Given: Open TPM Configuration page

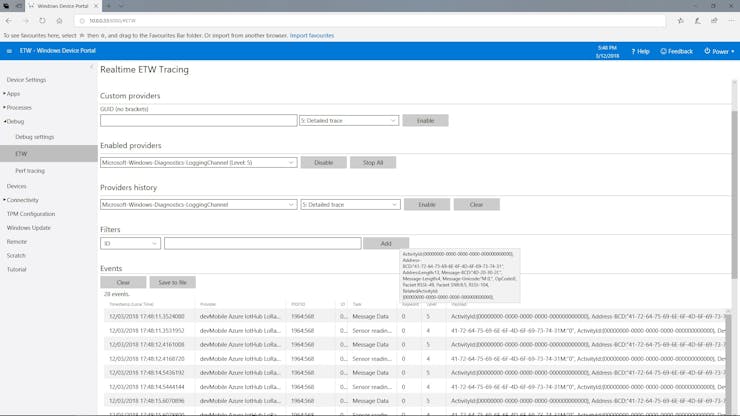Looking at the screenshot, I should tap(31, 214).
